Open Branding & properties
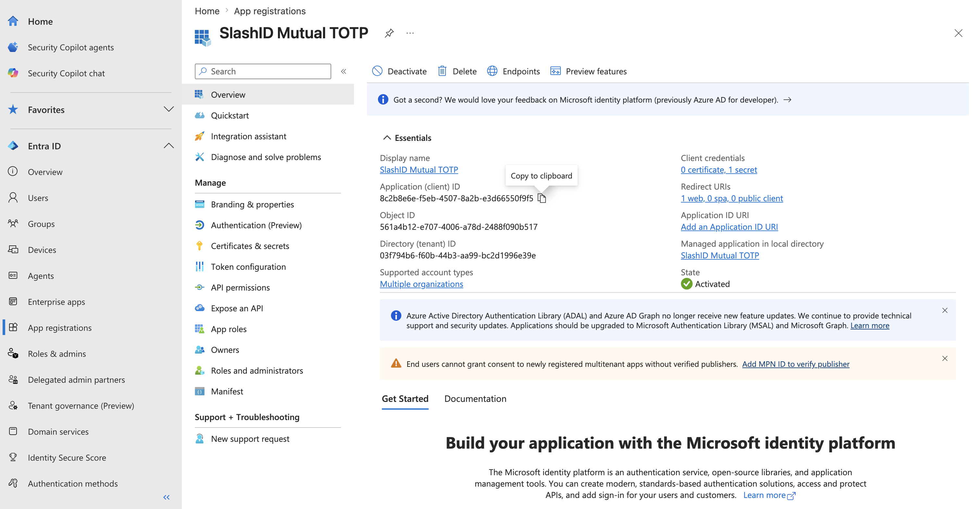 (252, 204)
